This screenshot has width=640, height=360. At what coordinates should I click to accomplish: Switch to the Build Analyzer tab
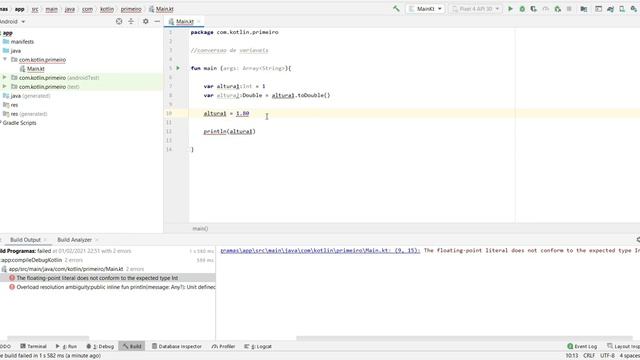[x=74, y=240]
